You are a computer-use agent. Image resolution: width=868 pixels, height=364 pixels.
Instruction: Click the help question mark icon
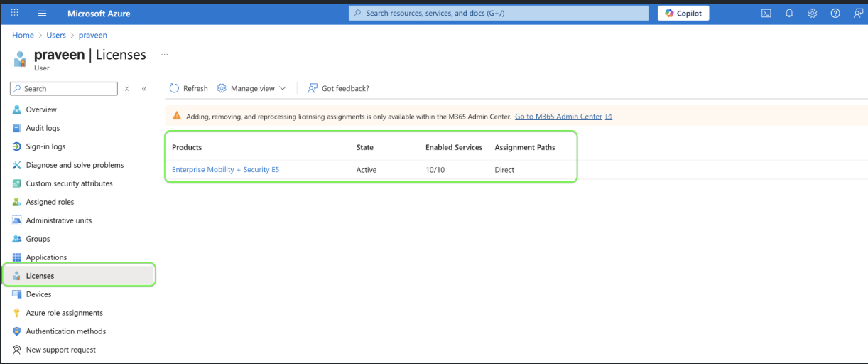pyautogui.click(x=835, y=14)
